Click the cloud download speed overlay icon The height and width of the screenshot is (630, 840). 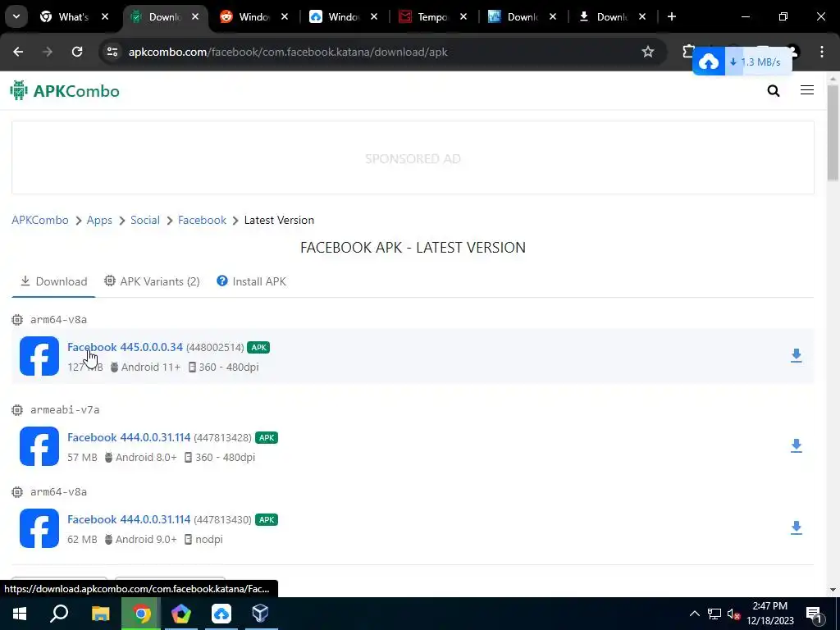[x=708, y=62]
